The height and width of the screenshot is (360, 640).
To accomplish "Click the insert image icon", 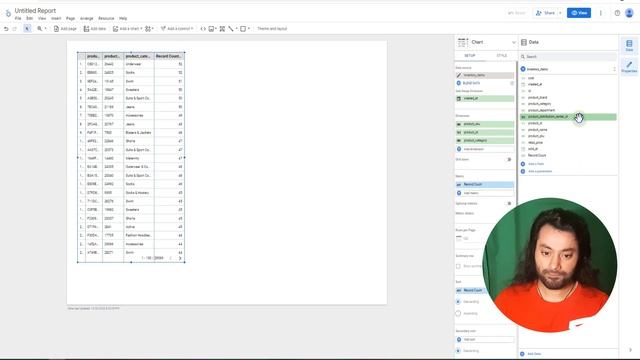I will tap(211, 29).
